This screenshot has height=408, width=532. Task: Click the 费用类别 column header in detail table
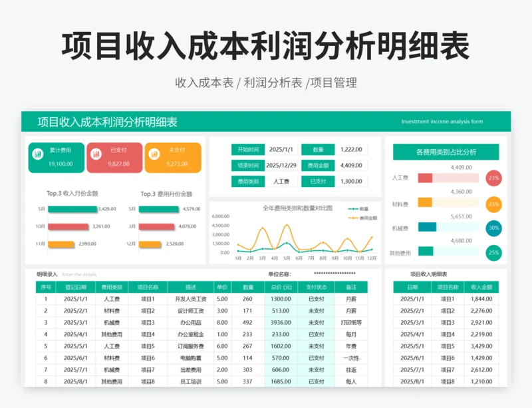(112, 288)
